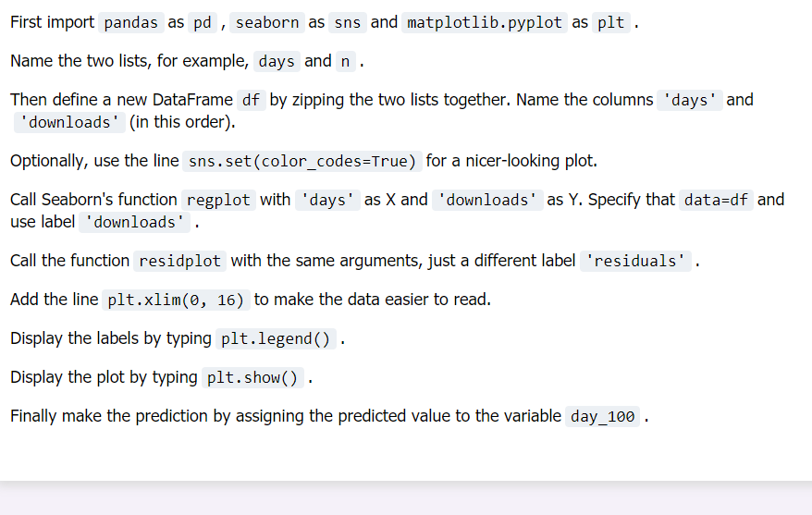Click the day_100 variable snippet
The height and width of the screenshot is (515, 812).
pos(602,417)
